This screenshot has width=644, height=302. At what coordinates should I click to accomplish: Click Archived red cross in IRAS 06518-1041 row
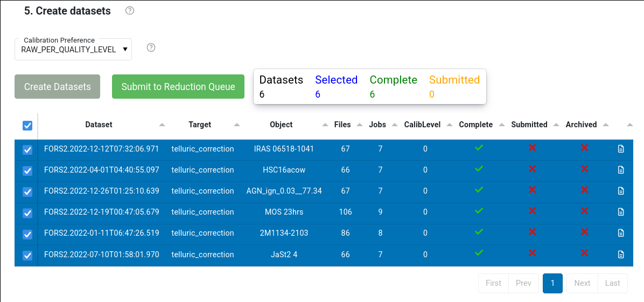[584, 148]
